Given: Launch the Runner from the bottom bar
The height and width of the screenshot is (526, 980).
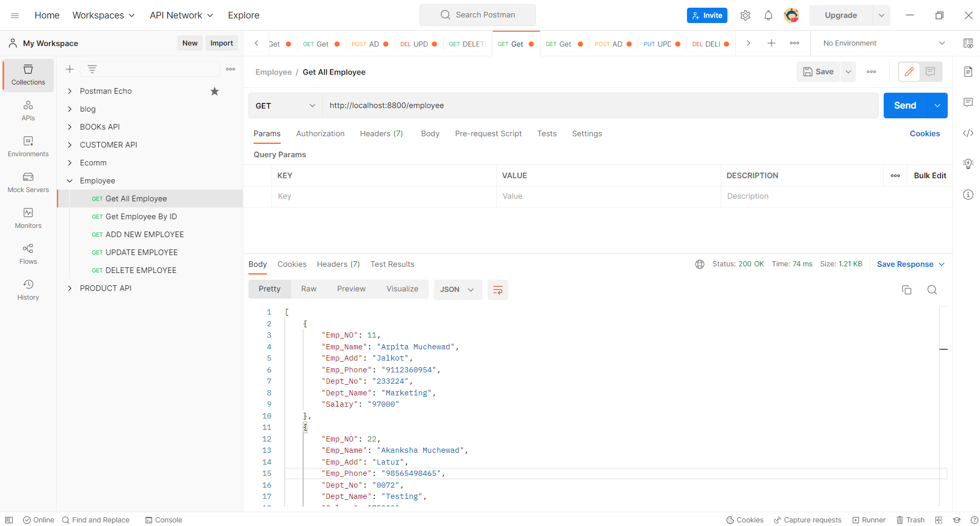Looking at the screenshot, I should click(x=869, y=520).
